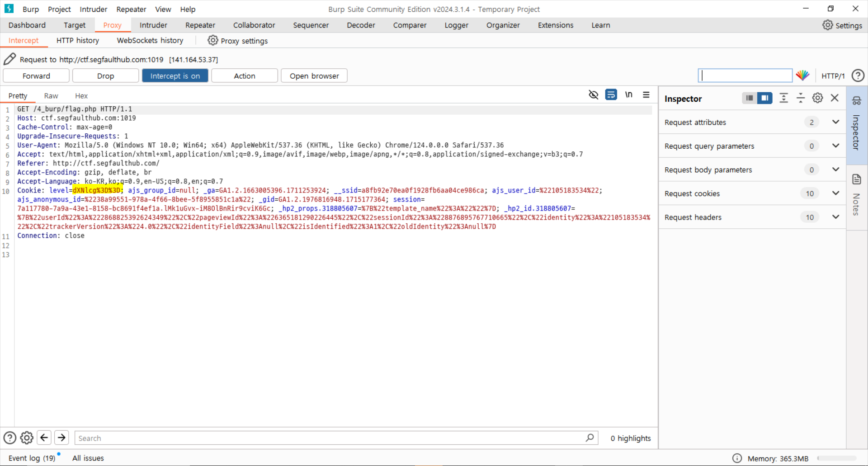Screen dimensions: 868x466
Task: Open the Decoder tab
Action: (x=361, y=25)
